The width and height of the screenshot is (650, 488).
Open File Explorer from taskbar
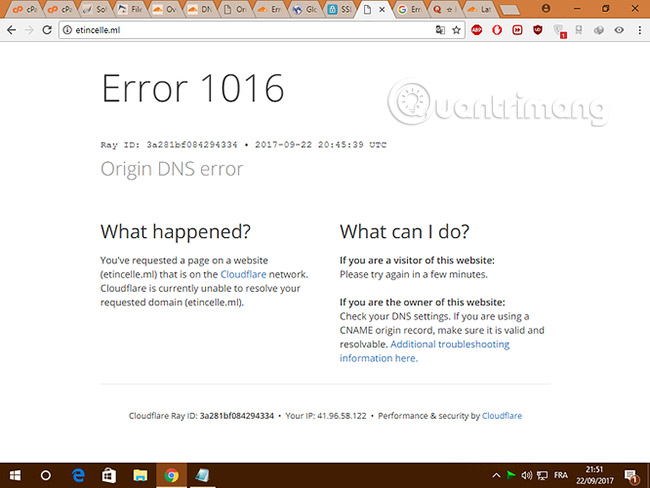pyautogui.click(x=140, y=475)
